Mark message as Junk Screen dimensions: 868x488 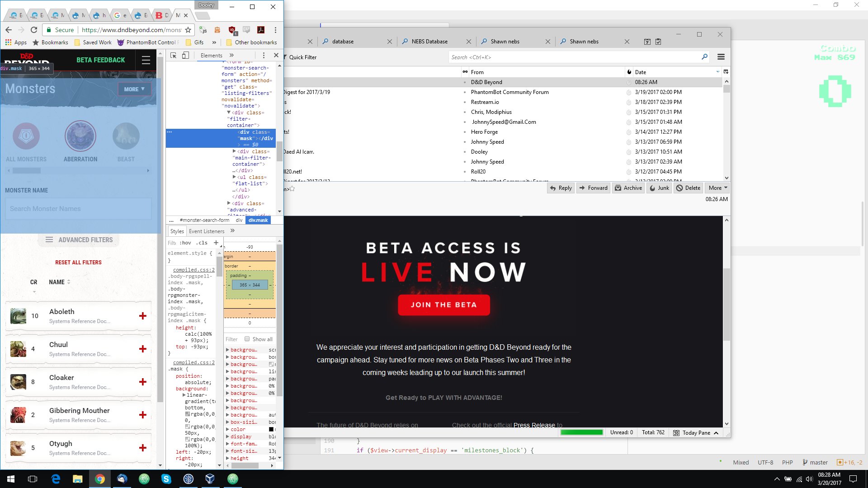(x=659, y=188)
